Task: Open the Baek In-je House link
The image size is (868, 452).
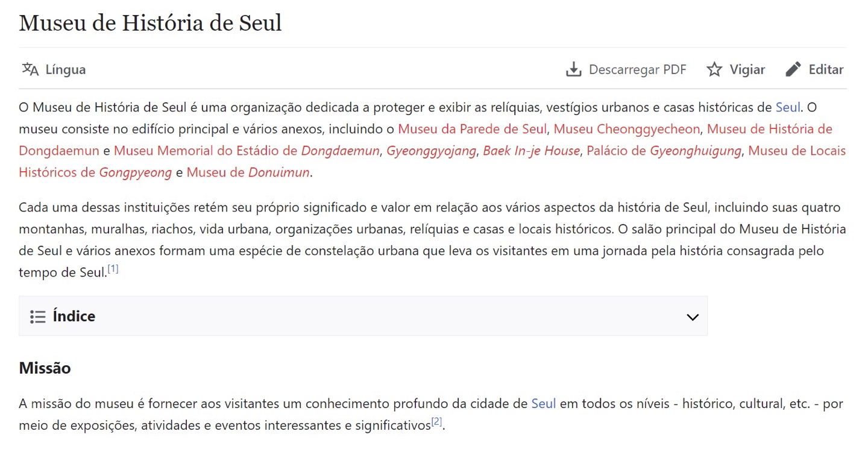Action: tap(531, 151)
